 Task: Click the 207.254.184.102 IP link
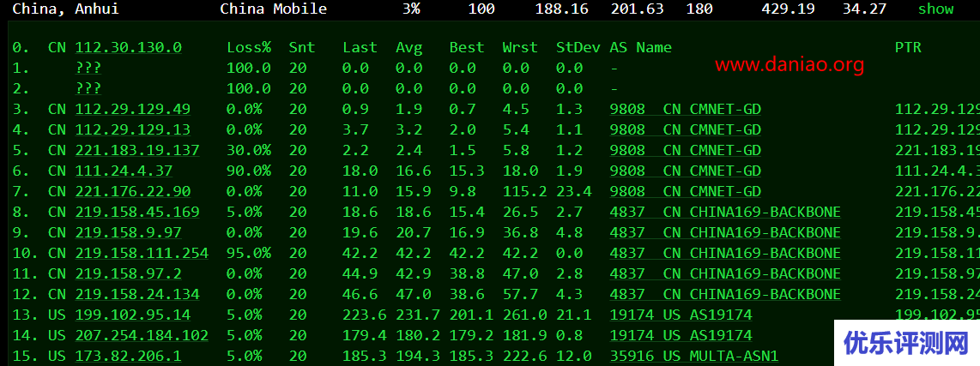[142, 335]
